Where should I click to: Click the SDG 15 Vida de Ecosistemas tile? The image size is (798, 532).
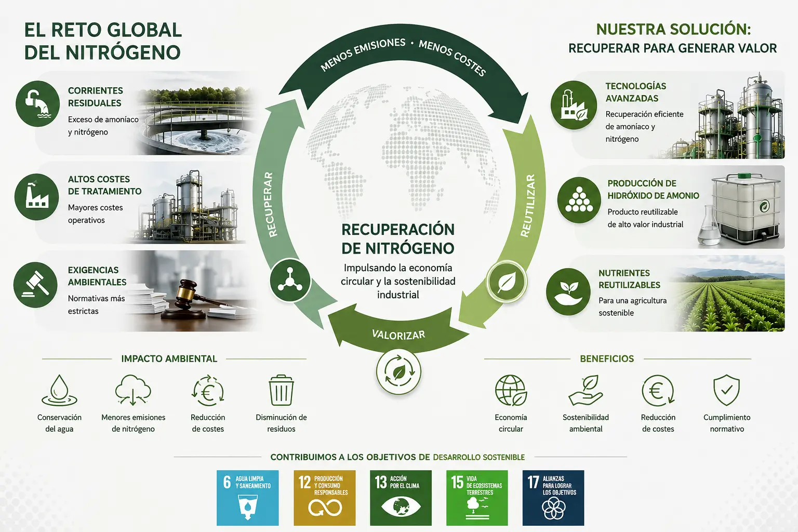[477, 498]
